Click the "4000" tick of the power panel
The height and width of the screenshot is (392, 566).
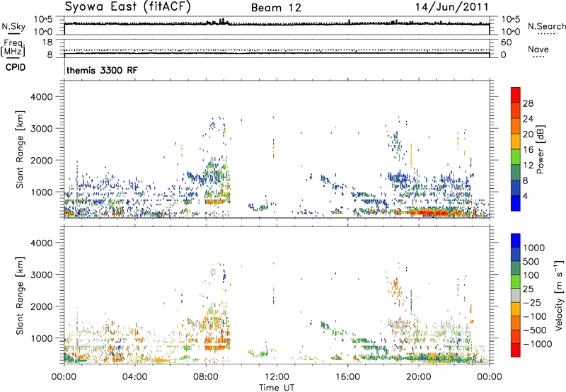(x=41, y=97)
